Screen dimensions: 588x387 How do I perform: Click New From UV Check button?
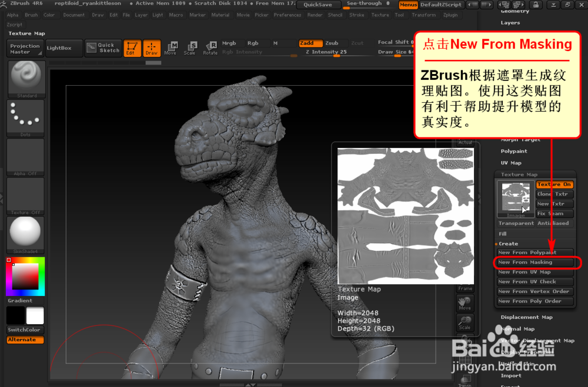[536, 282]
